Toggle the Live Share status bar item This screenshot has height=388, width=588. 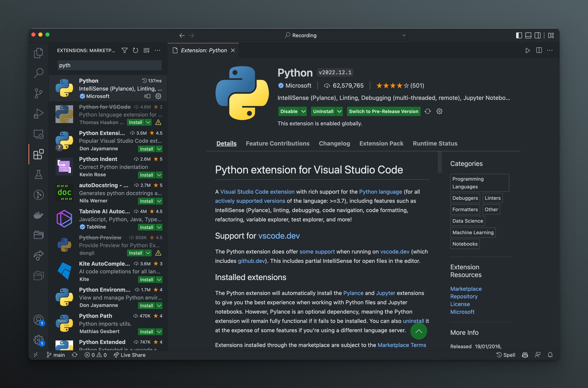coord(129,354)
